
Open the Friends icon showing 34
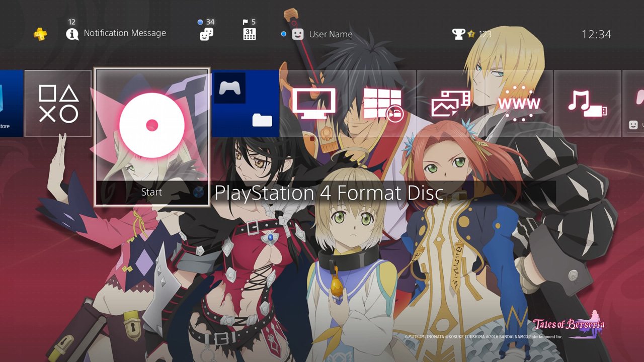tap(206, 34)
